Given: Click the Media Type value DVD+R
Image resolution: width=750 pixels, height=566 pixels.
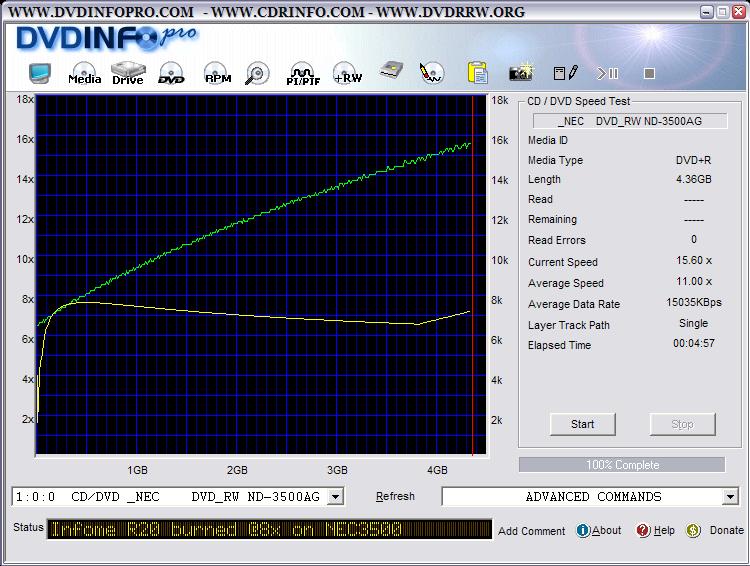Looking at the screenshot, I should point(694,160).
